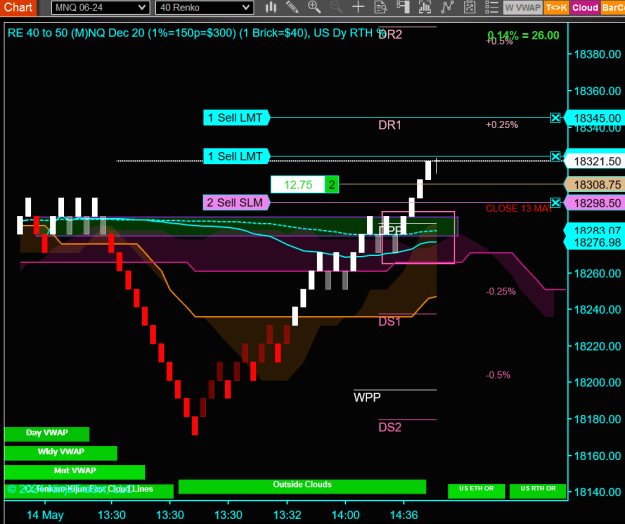Open chart Properties list icon
The image size is (625, 524).
click(492, 7)
